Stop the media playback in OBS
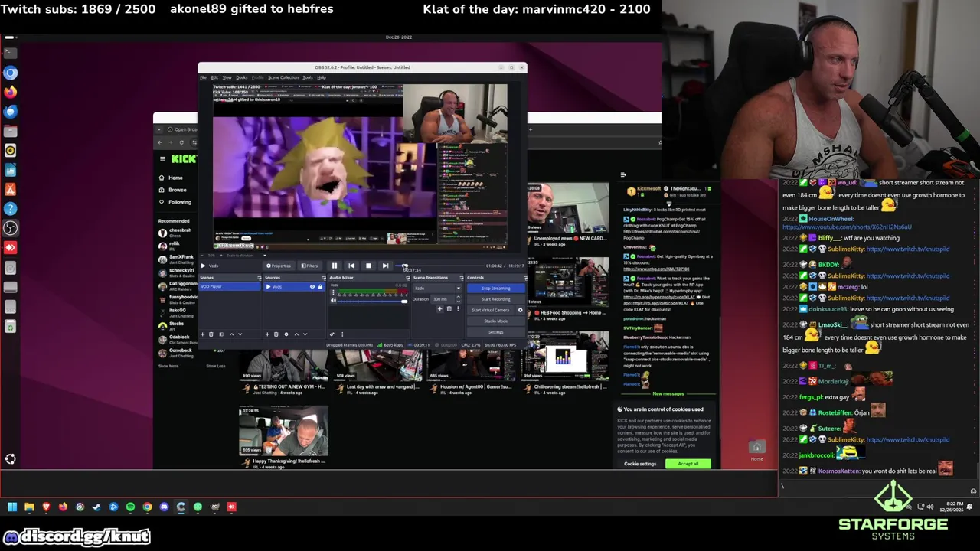 368,266
